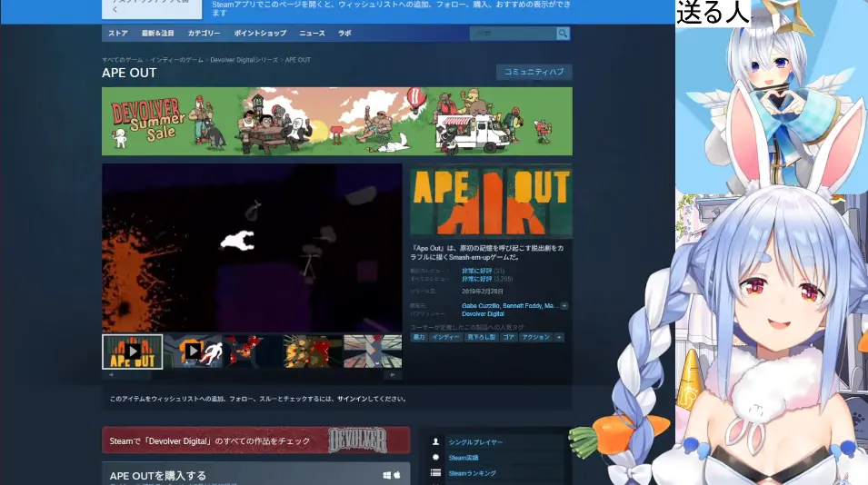
Task: Click the すべてのゲーム breadcrumb link
Action: pos(123,60)
